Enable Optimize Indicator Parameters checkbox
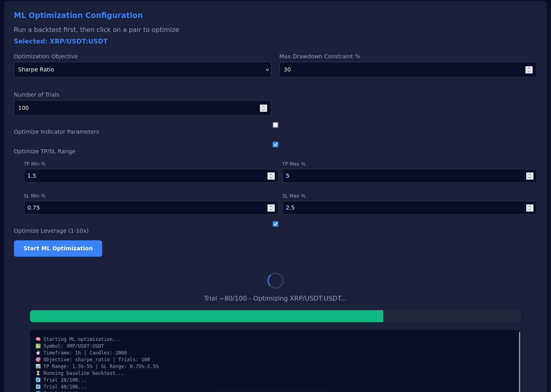The width and height of the screenshot is (551, 392). click(x=275, y=125)
